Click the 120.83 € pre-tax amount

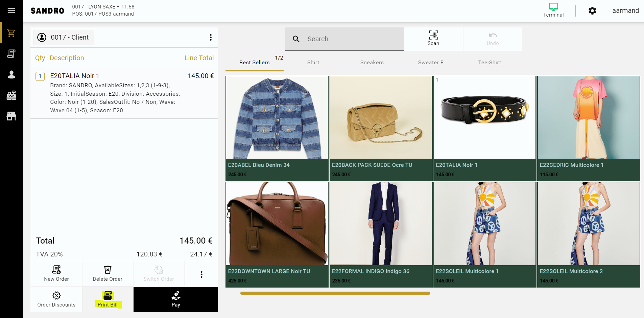tap(149, 254)
